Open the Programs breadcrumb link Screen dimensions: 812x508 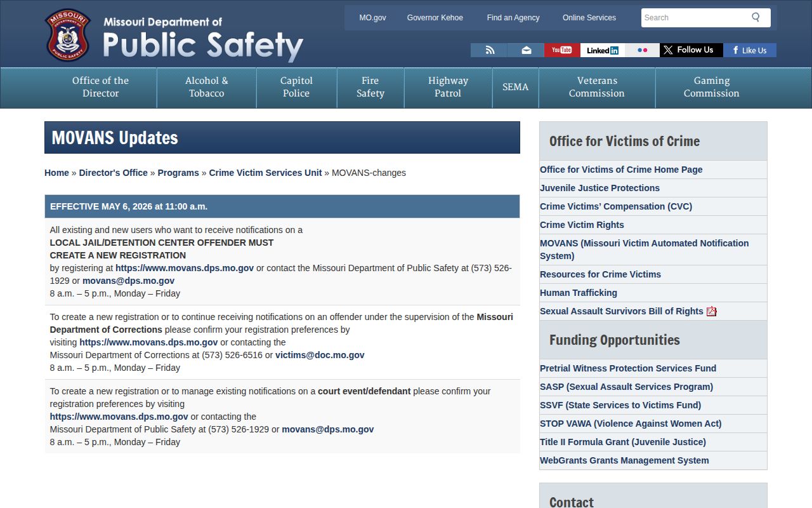[178, 173]
